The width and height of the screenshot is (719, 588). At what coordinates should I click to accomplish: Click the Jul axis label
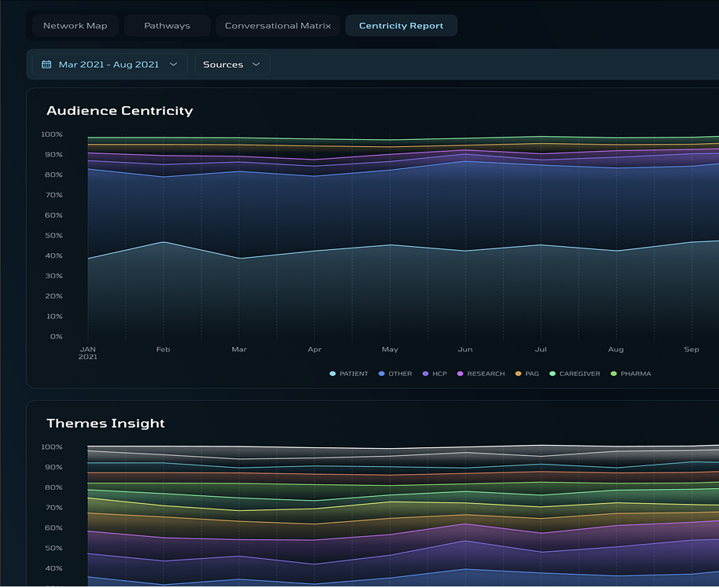click(x=540, y=350)
